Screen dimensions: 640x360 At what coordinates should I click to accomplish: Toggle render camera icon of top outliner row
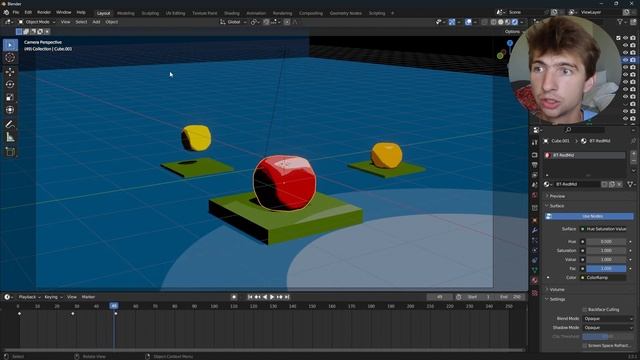pyautogui.click(x=633, y=38)
